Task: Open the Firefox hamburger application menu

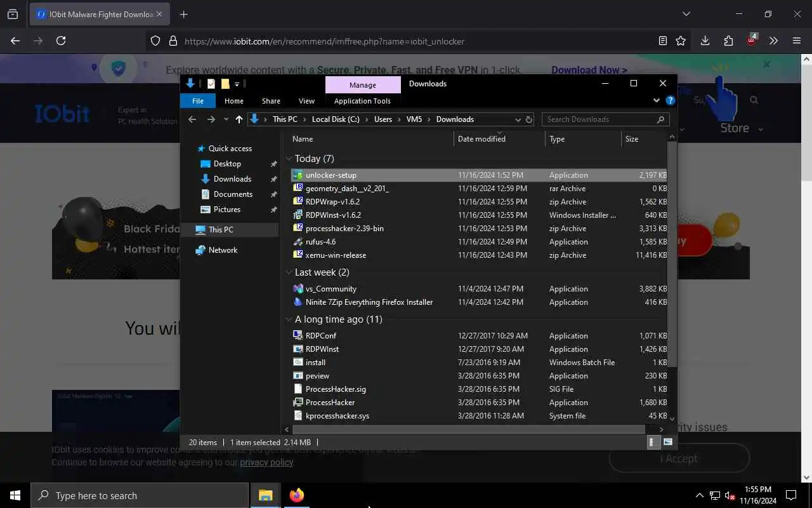Action: [x=797, y=41]
